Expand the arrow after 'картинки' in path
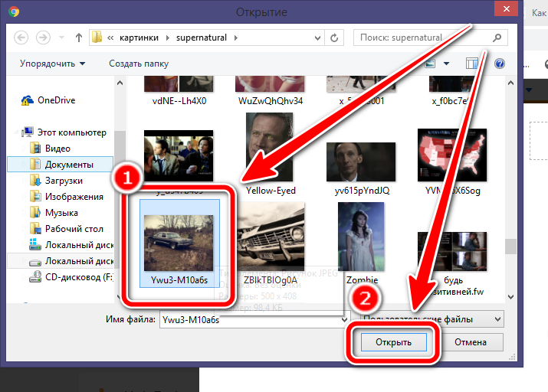 click(168, 38)
